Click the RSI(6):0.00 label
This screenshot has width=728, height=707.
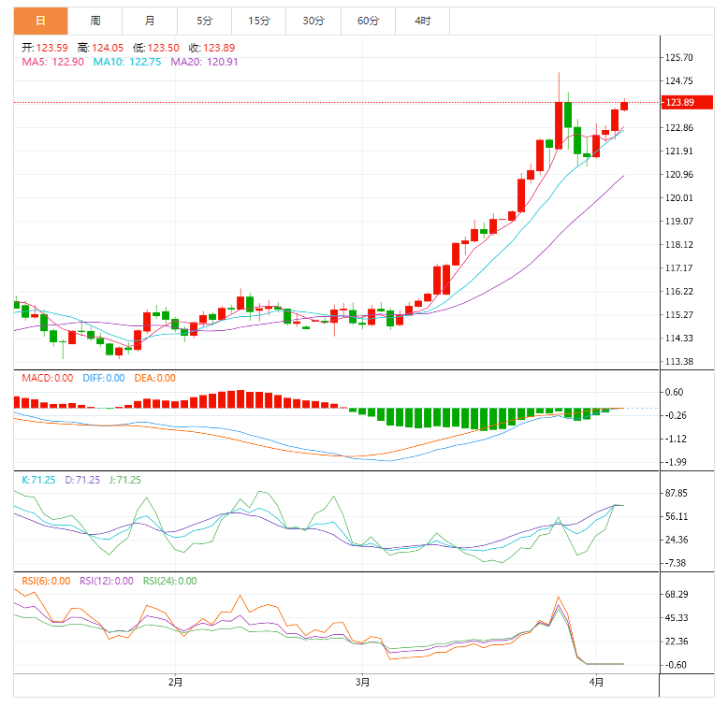click(x=46, y=582)
